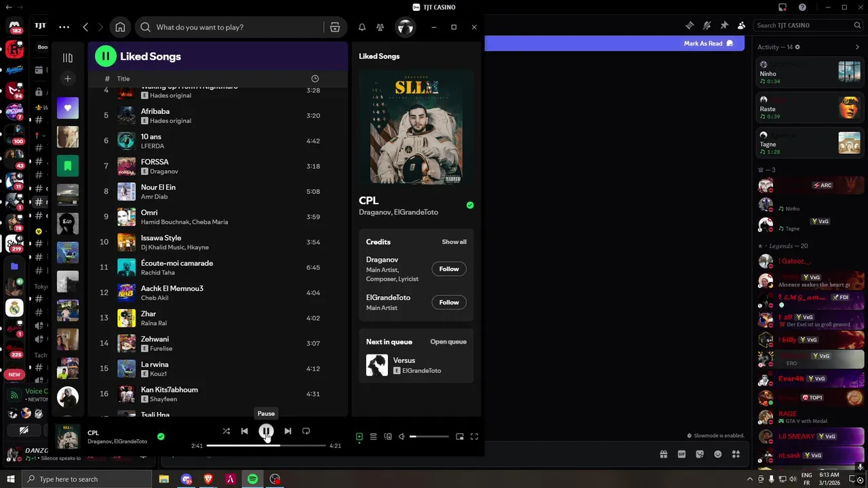Create playlist with plus icon in sidebar
The width and height of the screenshot is (868, 488).
coord(68,79)
